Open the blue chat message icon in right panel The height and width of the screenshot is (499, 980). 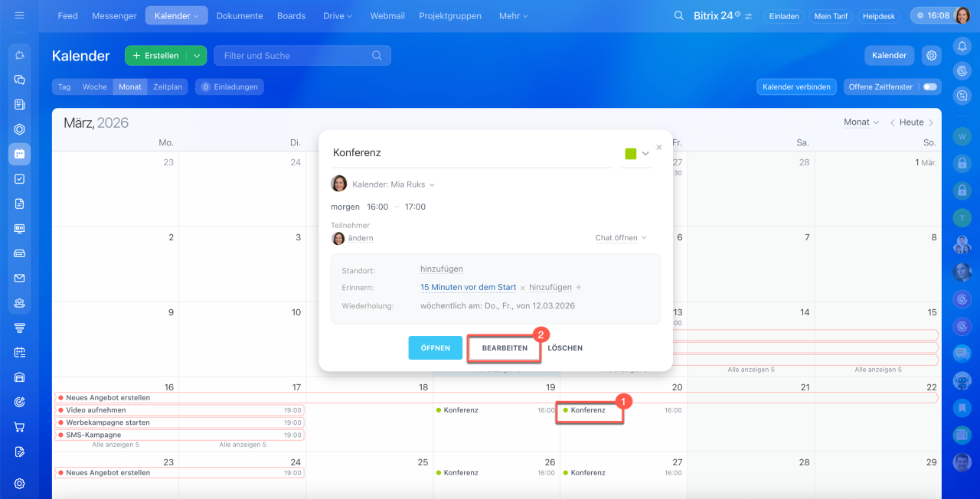coord(962,354)
